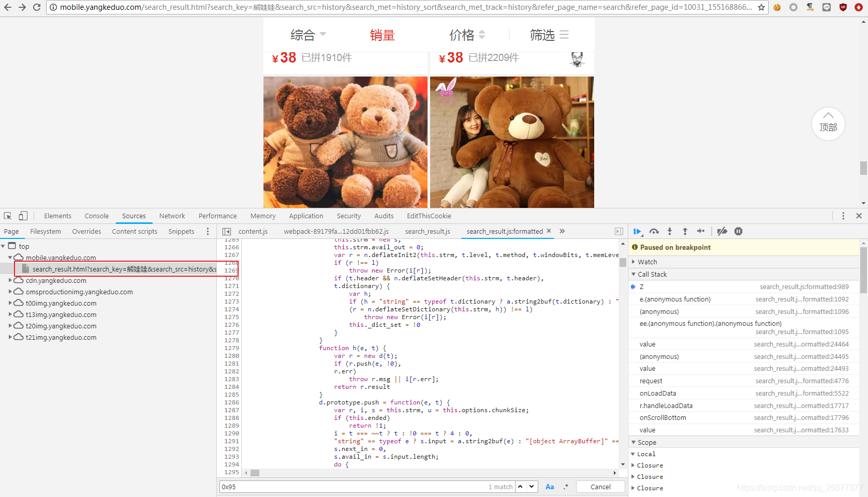The image size is (868, 497).
Task: Select the Snippets navigator tab
Action: tap(181, 231)
